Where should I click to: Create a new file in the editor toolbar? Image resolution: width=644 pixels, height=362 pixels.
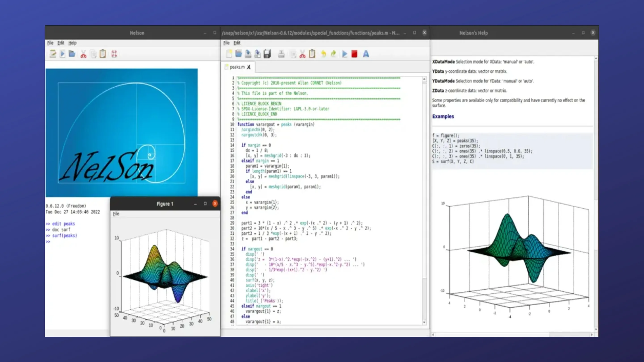pos(229,54)
